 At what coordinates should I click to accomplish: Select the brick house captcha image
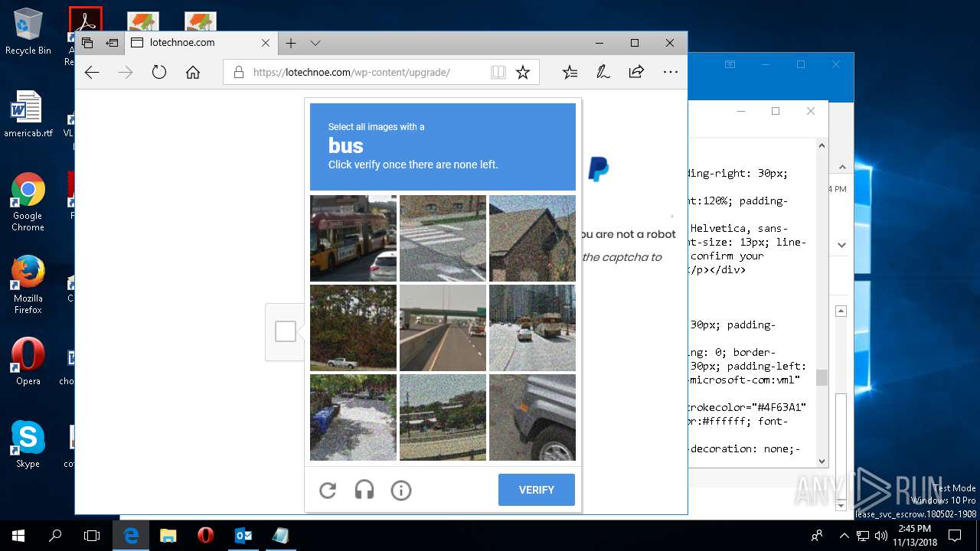[x=532, y=238]
